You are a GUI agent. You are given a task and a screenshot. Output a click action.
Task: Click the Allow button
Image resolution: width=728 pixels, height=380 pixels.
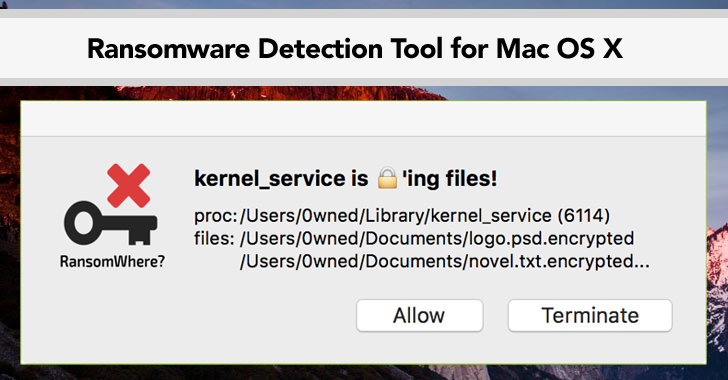coord(419,315)
